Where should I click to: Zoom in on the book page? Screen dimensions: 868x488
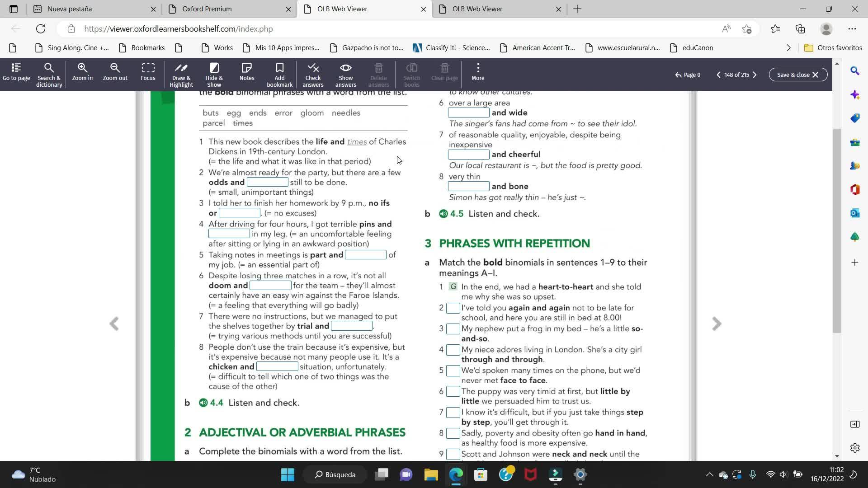[82, 72]
